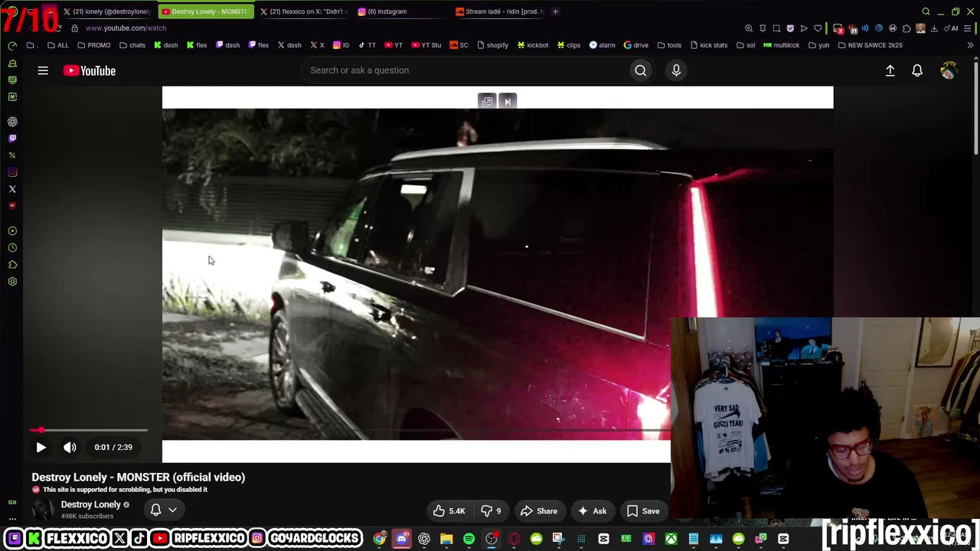Start voice search with the microphone icon
The height and width of the screenshot is (551, 980).
(x=676, y=70)
